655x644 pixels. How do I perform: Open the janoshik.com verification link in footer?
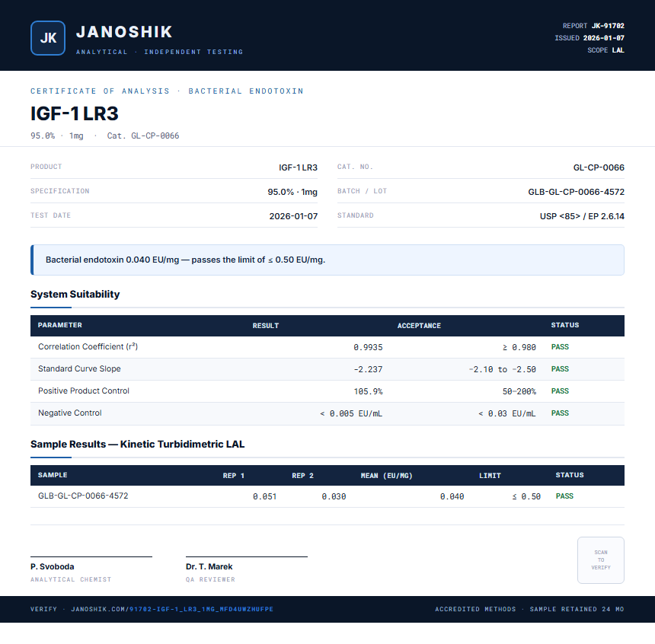click(172, 609)
